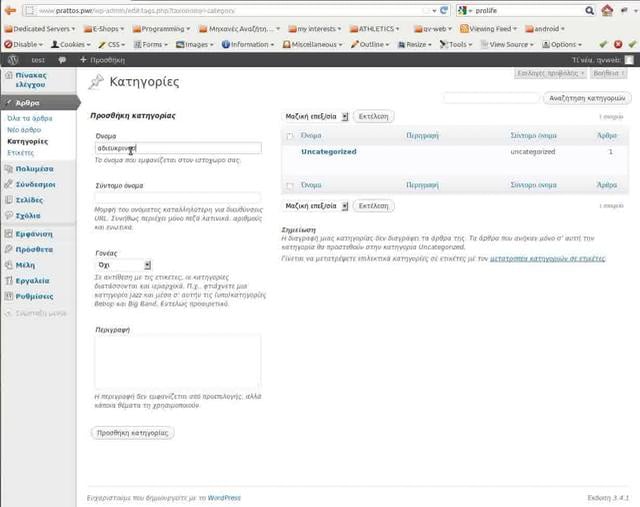The height and width of the screenshot is (507, 640).
Task: Open the Uncategorized category link
Action: coord(329,151)
